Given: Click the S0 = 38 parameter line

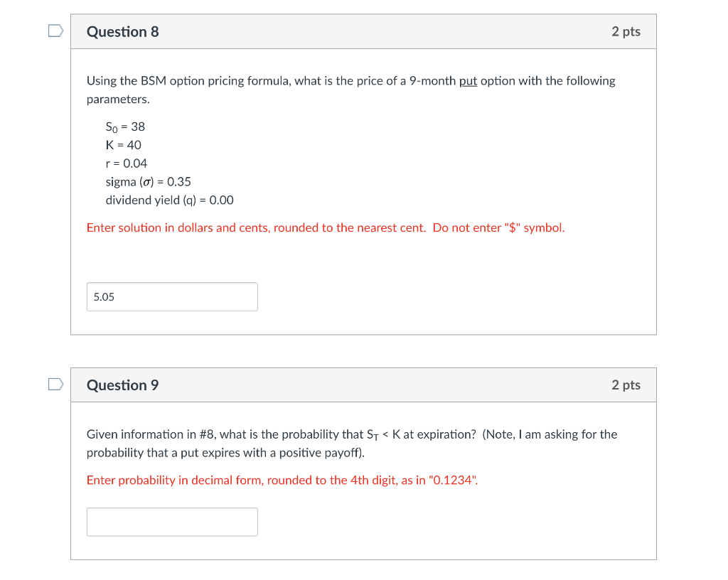Looking at the screenshot, I should (x=125, y=127).
